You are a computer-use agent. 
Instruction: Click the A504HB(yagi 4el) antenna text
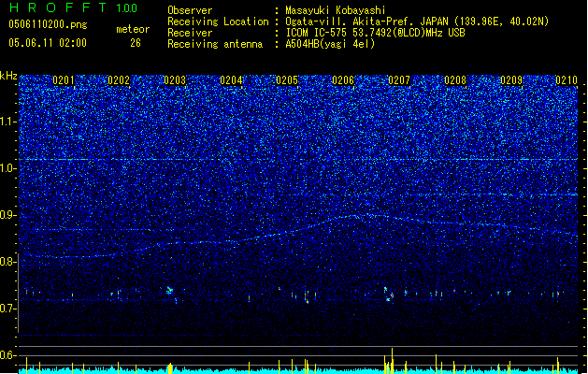pyautogui.click(x=330, y=44)
